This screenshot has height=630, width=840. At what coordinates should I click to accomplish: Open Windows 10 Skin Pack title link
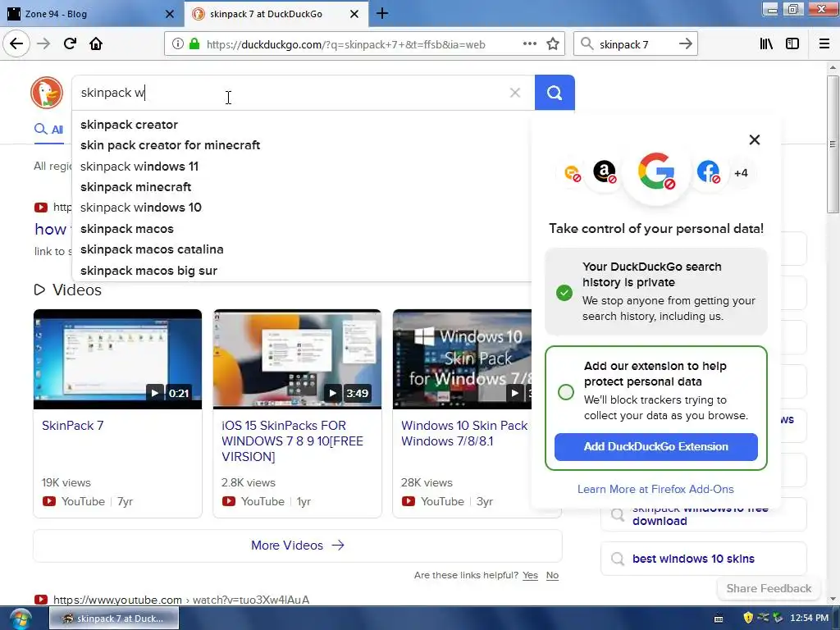pos(464,433)
